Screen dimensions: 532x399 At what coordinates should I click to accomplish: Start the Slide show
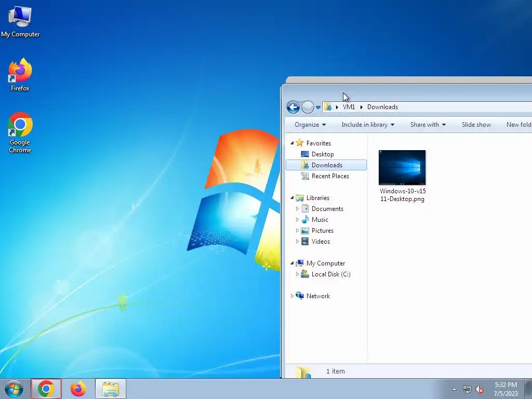pos(476,125)
